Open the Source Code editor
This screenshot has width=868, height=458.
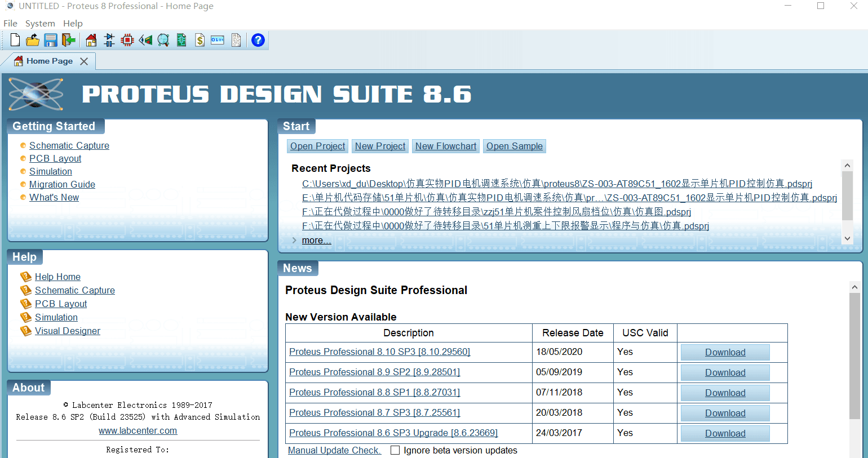click(x=217, y=40)
